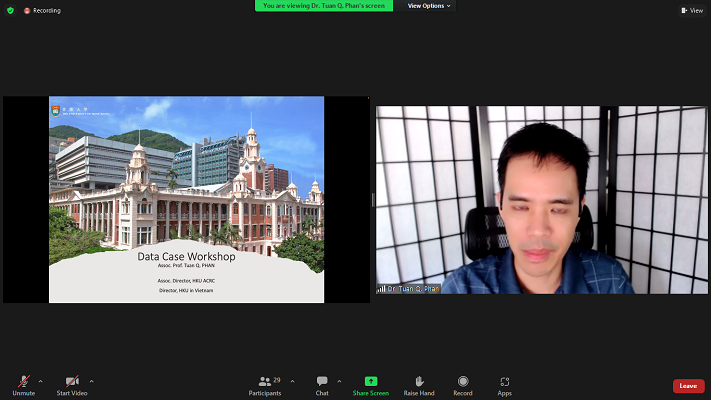Start recording with the Record button
The image size is (711, 400).
coord(463,384)
